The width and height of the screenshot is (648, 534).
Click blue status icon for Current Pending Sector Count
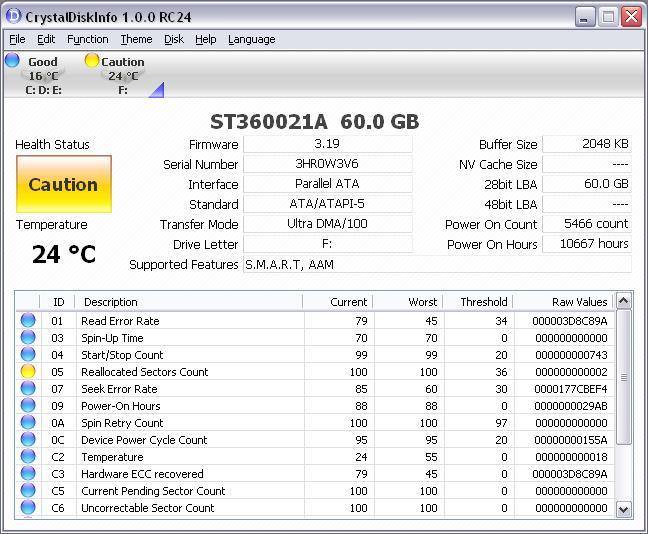pyautogui.click(x=28, y=490)
